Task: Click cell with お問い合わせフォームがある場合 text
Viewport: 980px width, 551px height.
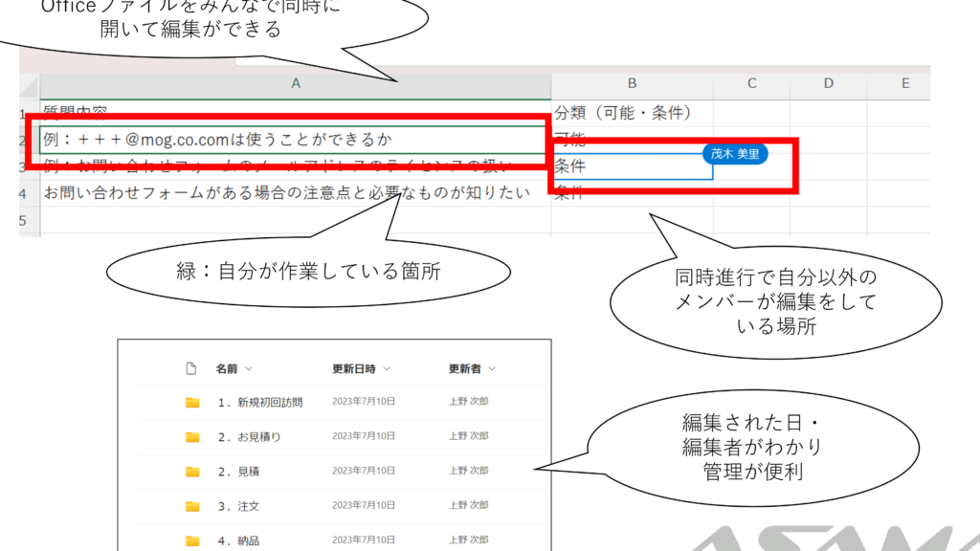Action: pyautogui.click(x=287, y=193)
